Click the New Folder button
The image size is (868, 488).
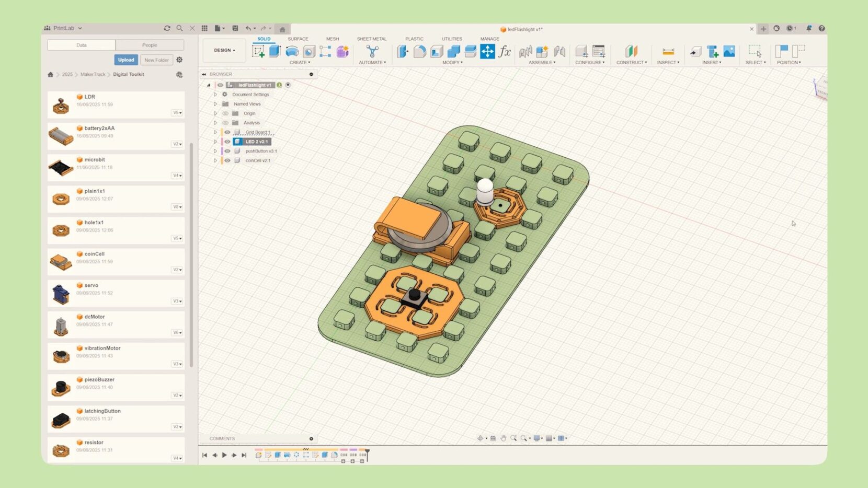[156, 60]
